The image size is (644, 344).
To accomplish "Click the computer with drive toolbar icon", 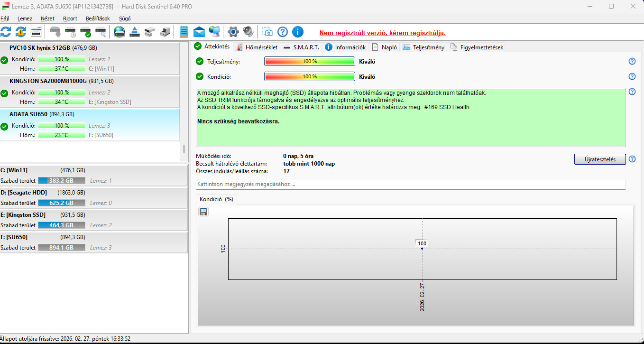I will [165, 32].
